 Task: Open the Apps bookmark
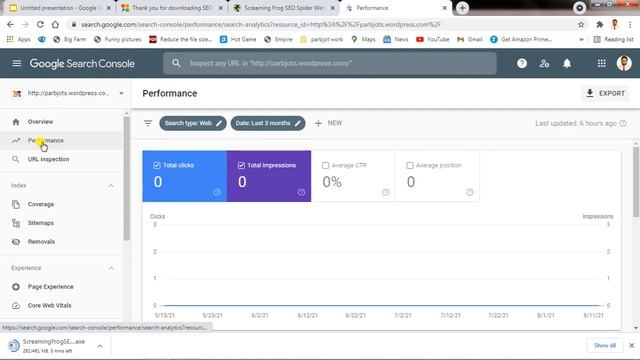coord(19,39)
